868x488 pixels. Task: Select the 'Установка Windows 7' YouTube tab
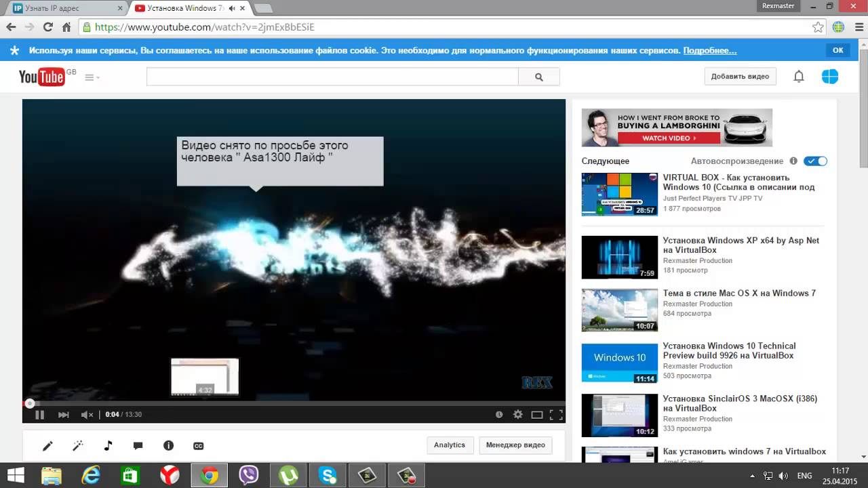tap(186, 8)
